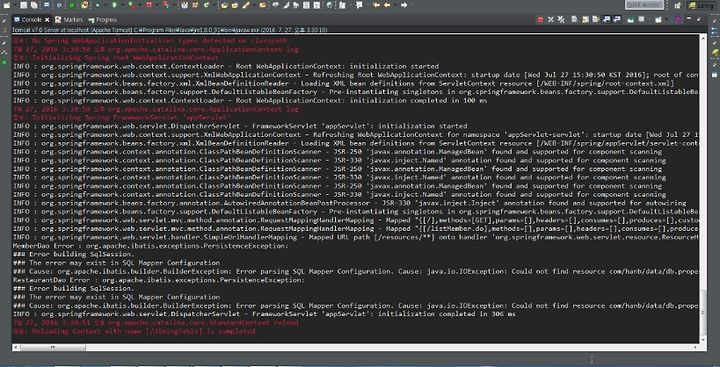Switch to the Markers tab
The image size is (720, 367).
69,20
